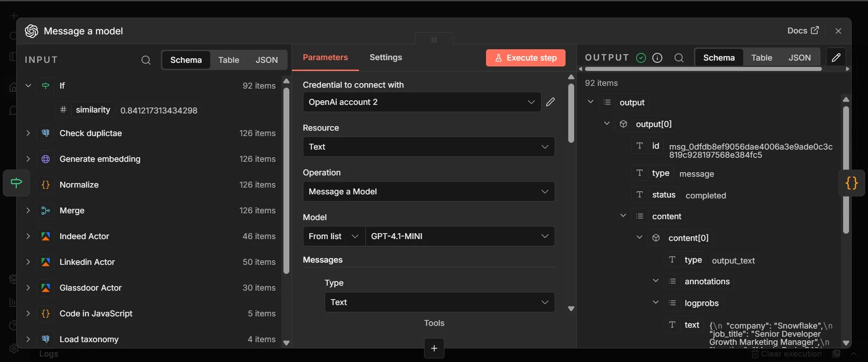Click the similarity number type icon

click(63, 110)
